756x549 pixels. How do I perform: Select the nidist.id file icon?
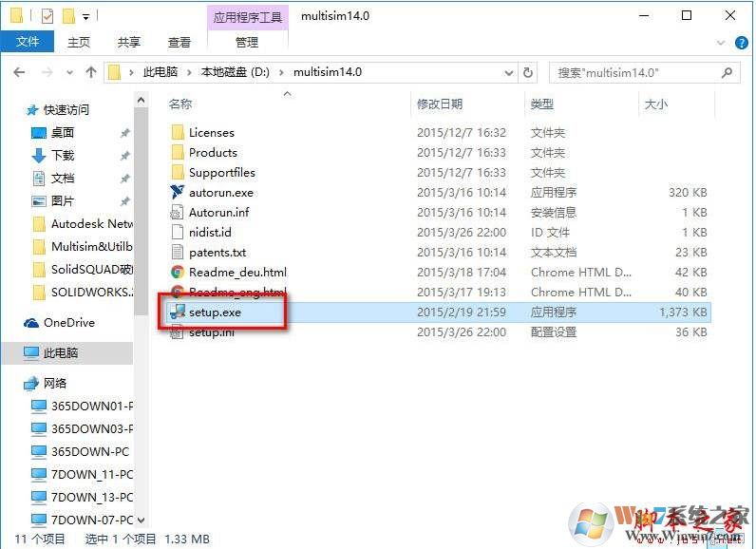(x=178, y=232)
